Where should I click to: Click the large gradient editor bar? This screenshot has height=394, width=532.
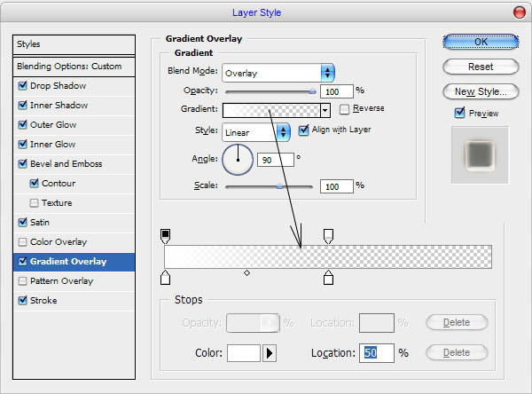click(x=328, y=256)
